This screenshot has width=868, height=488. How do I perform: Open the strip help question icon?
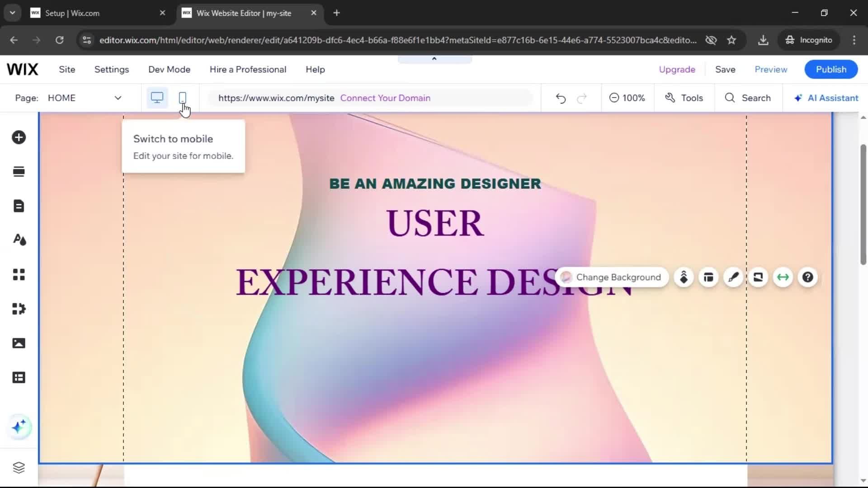808,277
